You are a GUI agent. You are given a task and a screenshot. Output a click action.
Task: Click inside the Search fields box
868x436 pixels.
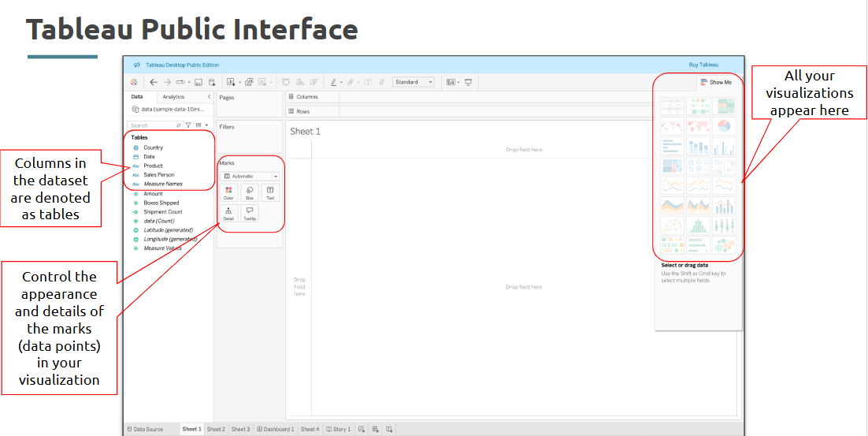pos(155,125)
